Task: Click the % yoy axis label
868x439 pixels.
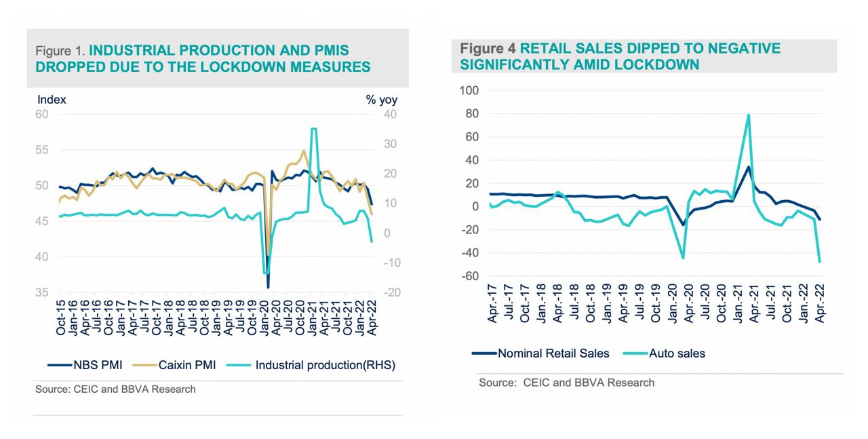Action: coord(382,100)
